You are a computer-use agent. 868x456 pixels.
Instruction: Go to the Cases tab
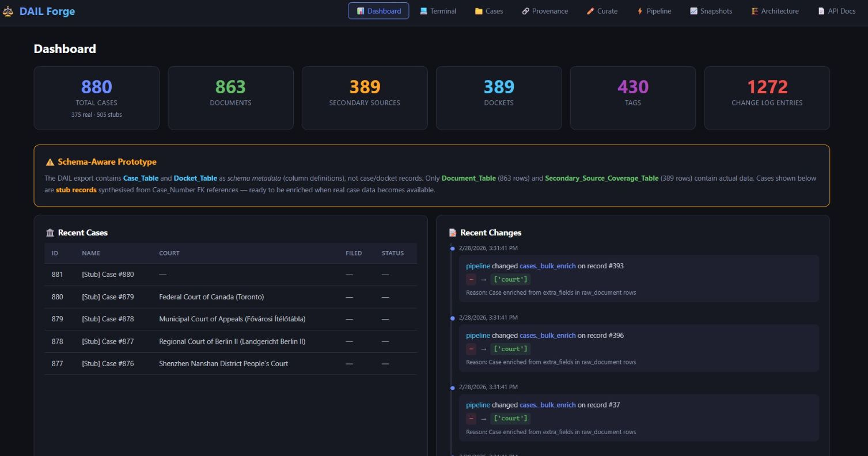point(489,11)
